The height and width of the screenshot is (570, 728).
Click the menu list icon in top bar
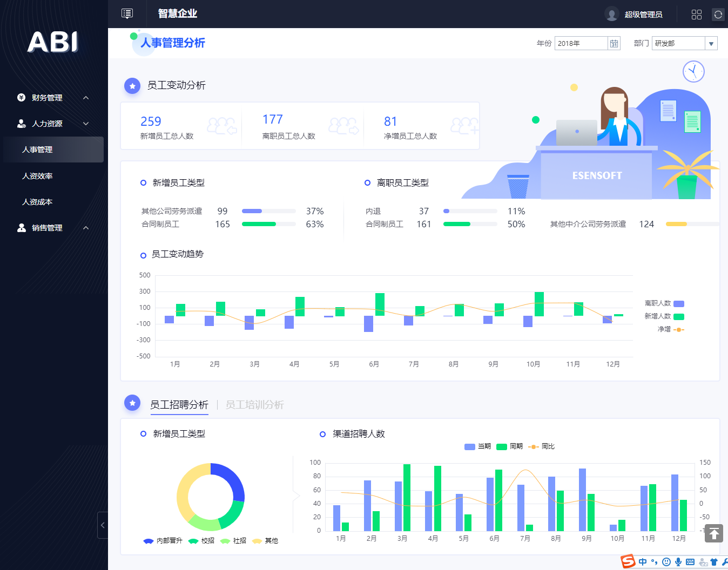coord(127,13)
